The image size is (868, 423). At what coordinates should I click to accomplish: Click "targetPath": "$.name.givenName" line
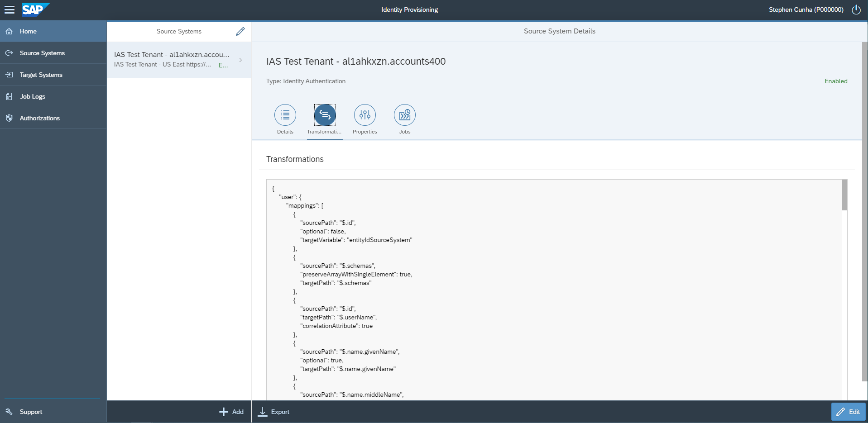point(348,369)
